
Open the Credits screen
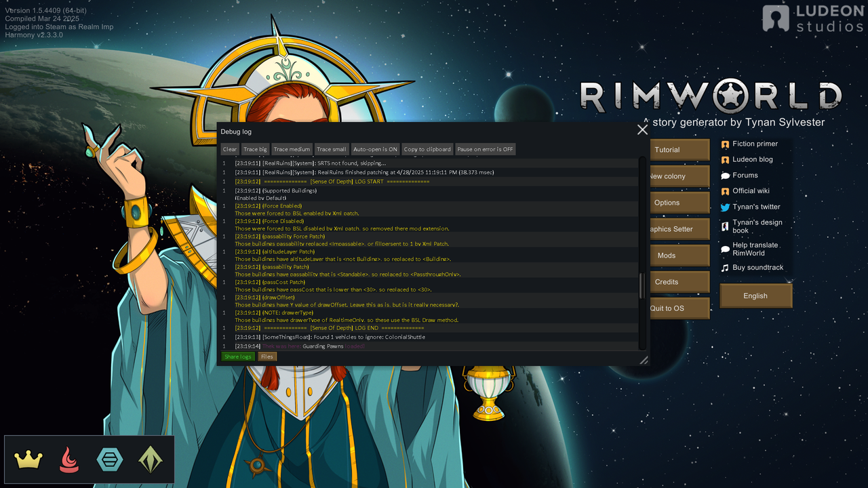pos(679,282)
